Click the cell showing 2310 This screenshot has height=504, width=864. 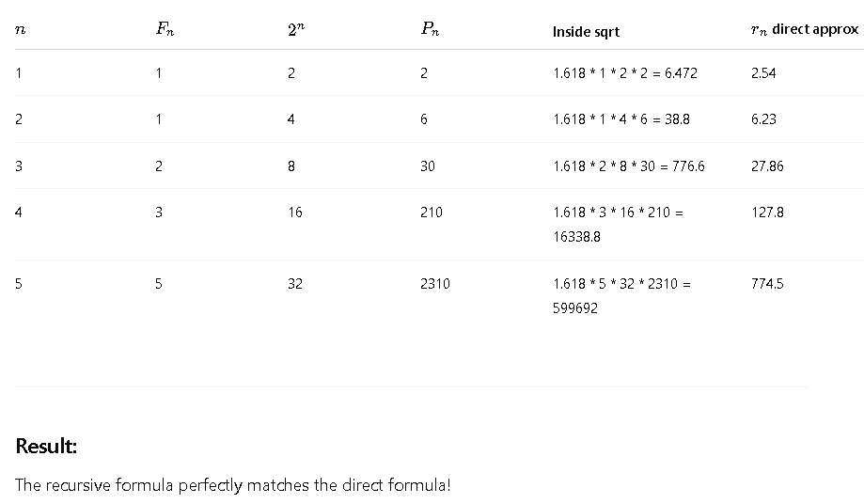434,284
